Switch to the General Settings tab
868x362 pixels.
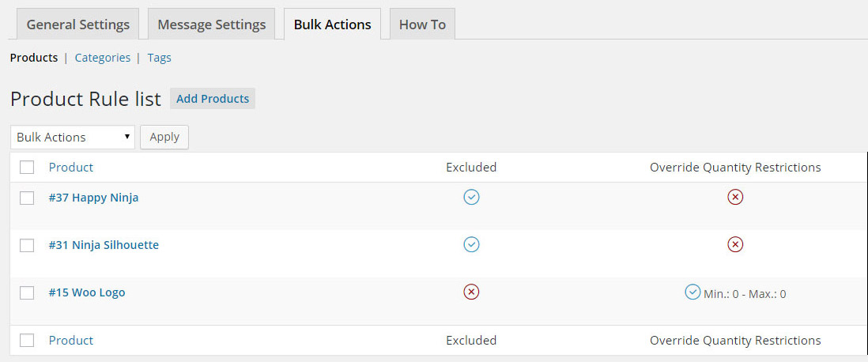[77, 25]
